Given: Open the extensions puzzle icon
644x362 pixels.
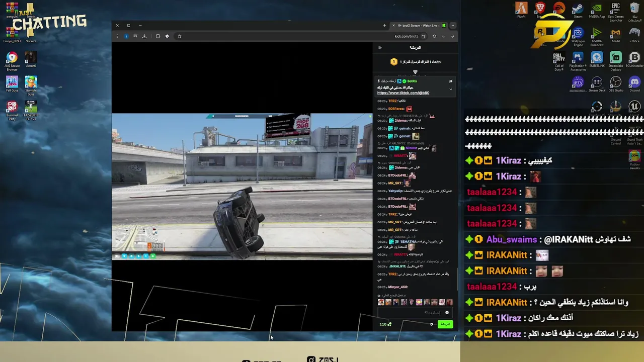Looking at the screenshot, I should tap(158, 36).
